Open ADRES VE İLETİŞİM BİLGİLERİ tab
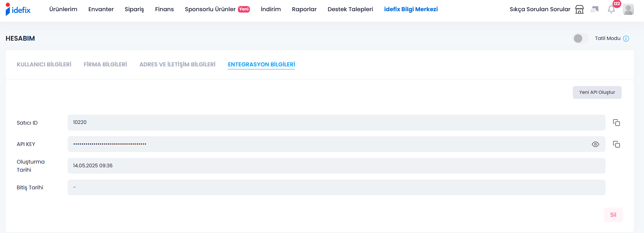 (x=178, y=64)
